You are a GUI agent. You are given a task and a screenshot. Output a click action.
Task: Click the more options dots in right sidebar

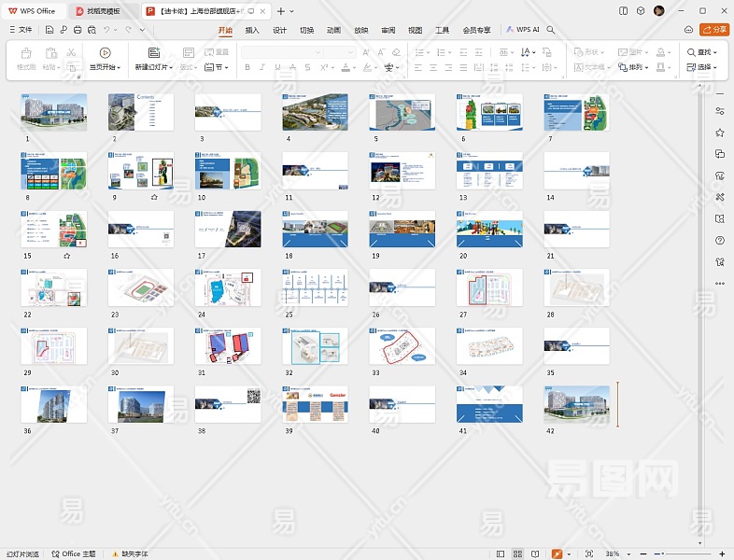point(720,284)
